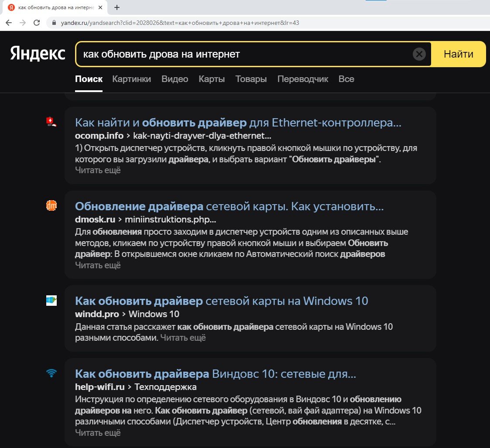Switch to the Картинки tab
The width and height of the screenshot is (490, 448).
point(132,79)
